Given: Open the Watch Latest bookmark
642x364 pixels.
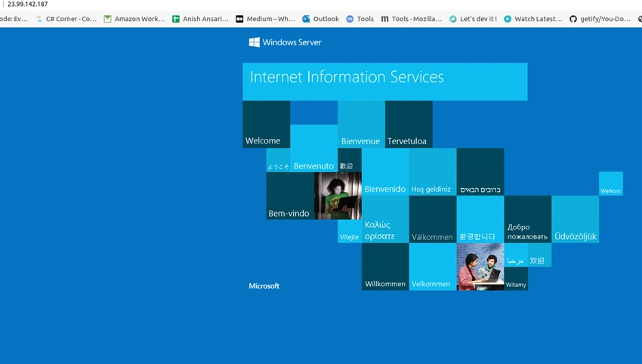Looking at the screenshot, I should tap(533, 19).
